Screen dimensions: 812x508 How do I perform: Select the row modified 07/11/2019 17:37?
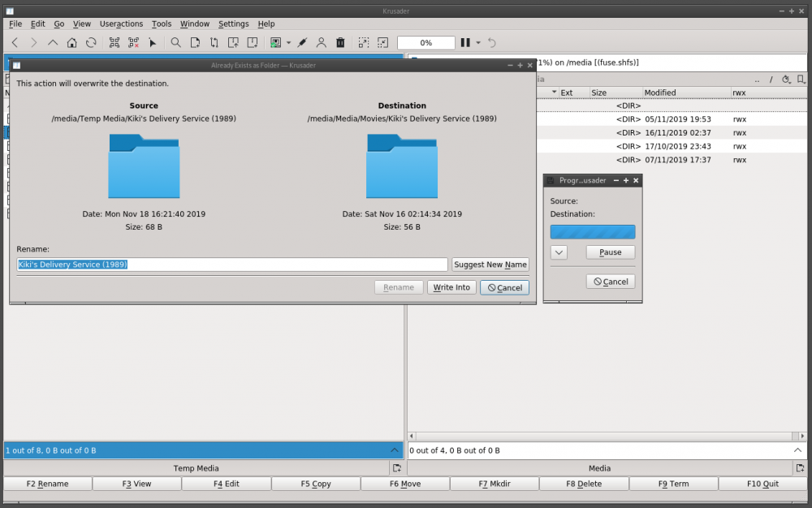[672, 160]
